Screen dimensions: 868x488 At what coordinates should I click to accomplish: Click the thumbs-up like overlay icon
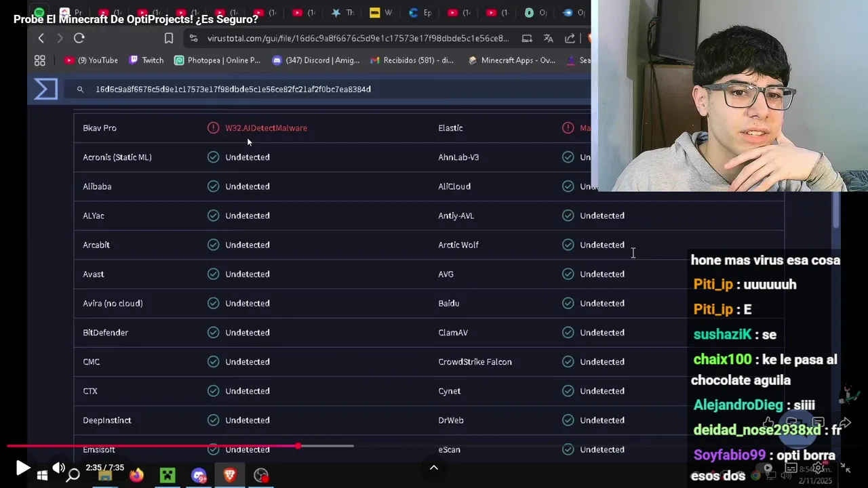point(768,424)
